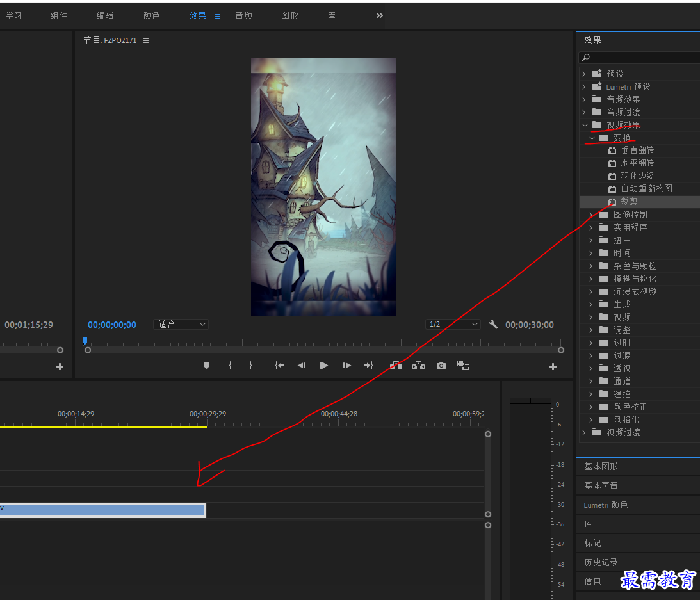The image size is (700, 600).
Task: Open the 基本声音 panel
Action: pyautogui.click(x=601, y=486)
